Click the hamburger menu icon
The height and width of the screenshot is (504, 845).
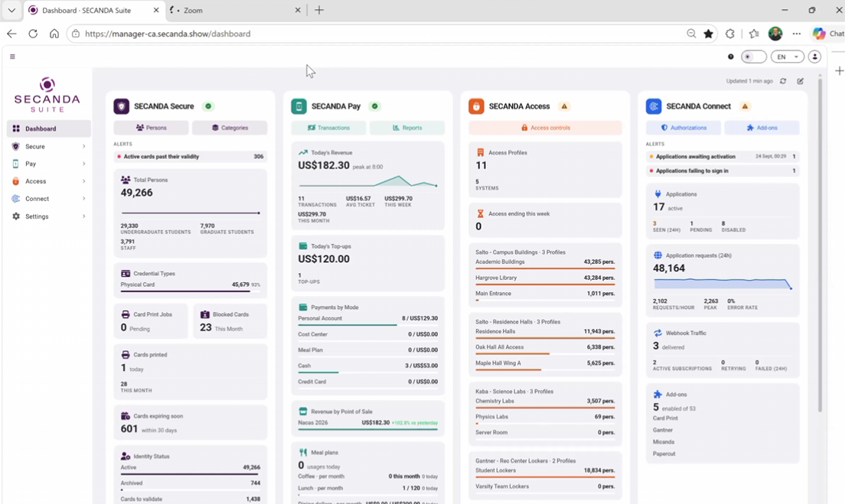[x=12, y=57]
